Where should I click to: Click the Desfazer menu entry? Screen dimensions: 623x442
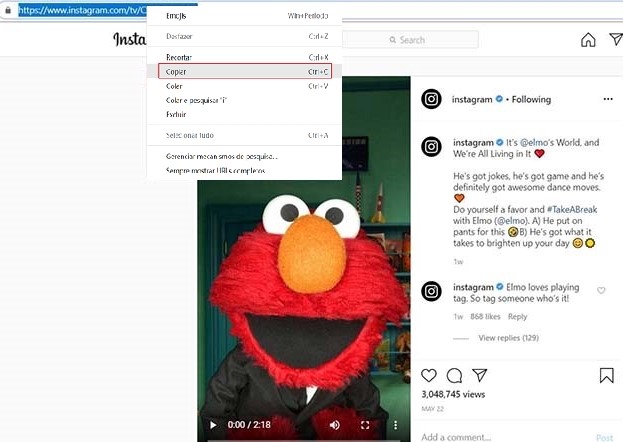coord(245,36)
